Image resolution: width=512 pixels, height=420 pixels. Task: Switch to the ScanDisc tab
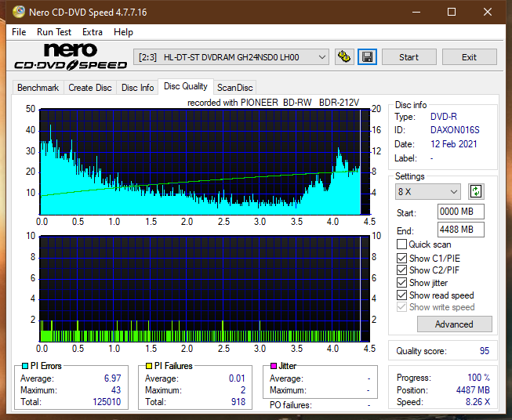[x=234, y=88]
